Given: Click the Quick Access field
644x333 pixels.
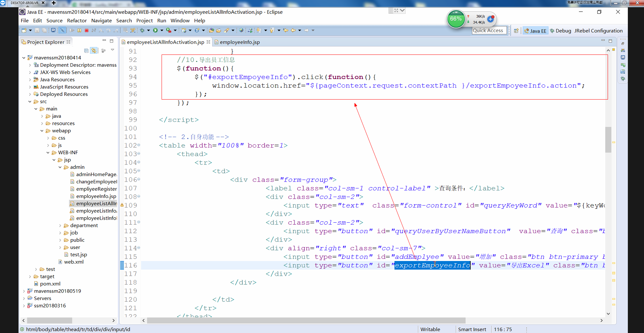Looking at the screenshot, I should 489,30.
